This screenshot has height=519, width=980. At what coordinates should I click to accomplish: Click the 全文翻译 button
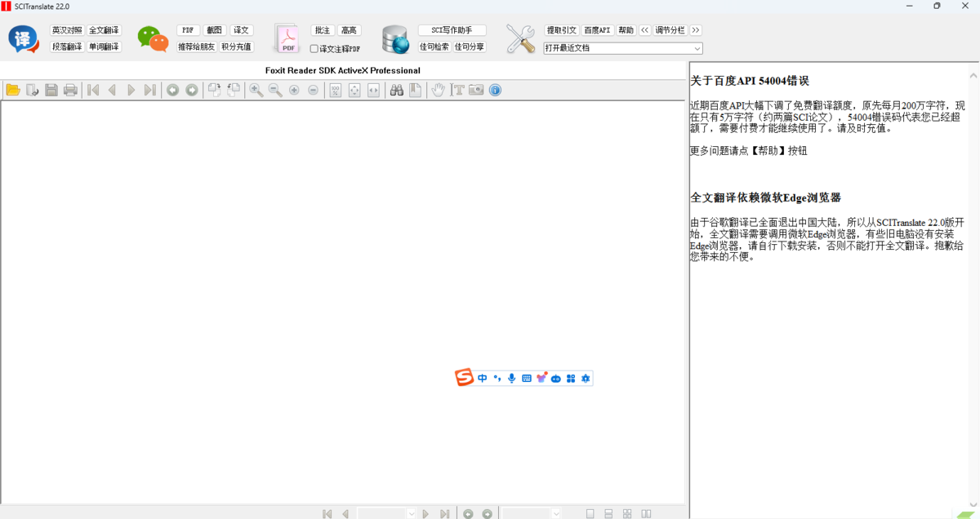coord(104,30)
